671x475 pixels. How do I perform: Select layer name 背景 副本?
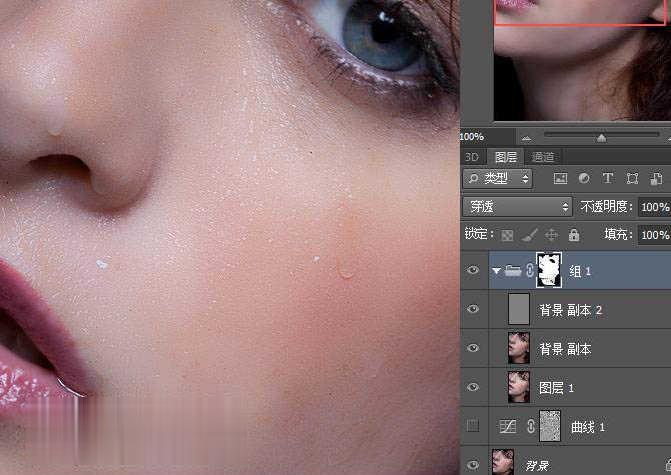pyautogui.click(x=565, y=349)
